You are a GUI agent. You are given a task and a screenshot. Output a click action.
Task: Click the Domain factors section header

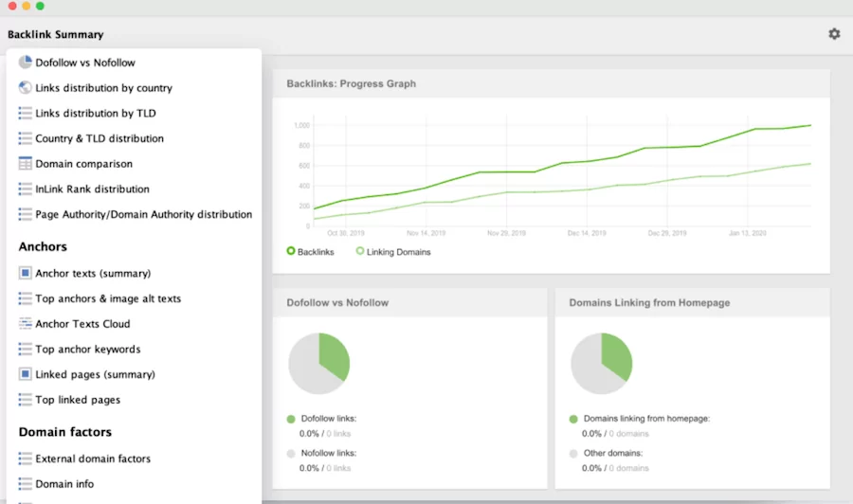(65, 432)
